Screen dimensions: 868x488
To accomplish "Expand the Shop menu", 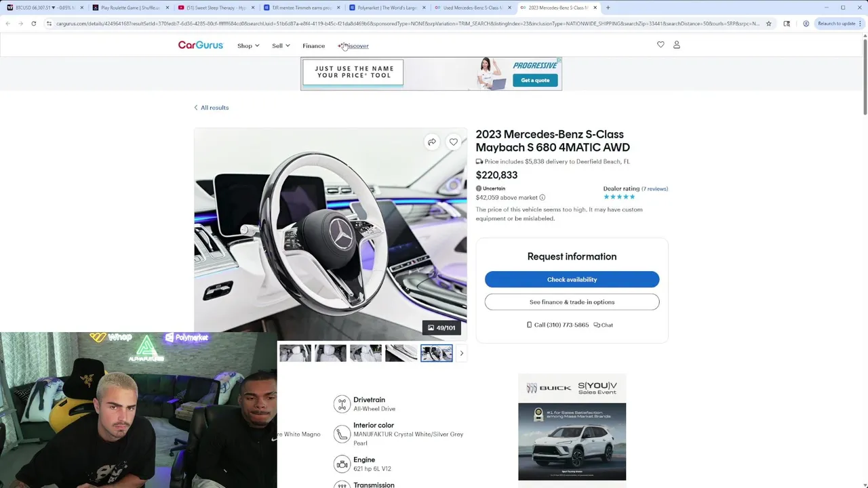I will pos(248,46).
